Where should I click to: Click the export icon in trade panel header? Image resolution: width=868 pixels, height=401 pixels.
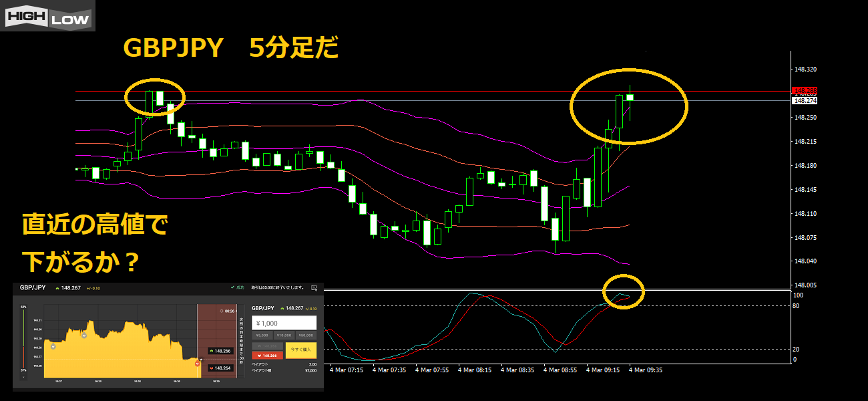314,288
